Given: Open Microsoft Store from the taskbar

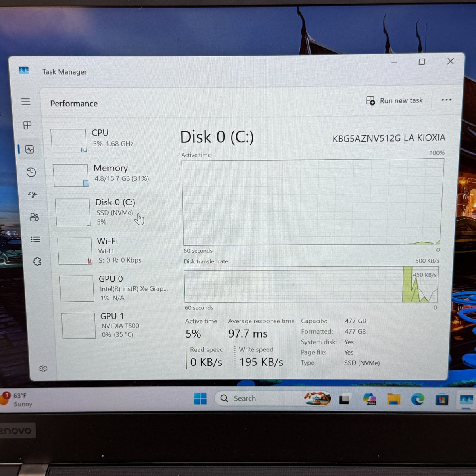Looking at the screenshot, I should (441, 399).
